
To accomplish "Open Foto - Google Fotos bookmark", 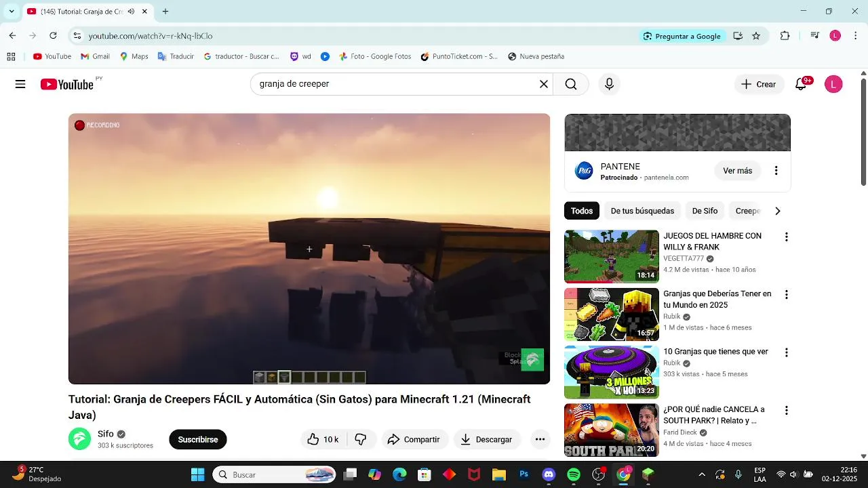I will pos(375,56).
